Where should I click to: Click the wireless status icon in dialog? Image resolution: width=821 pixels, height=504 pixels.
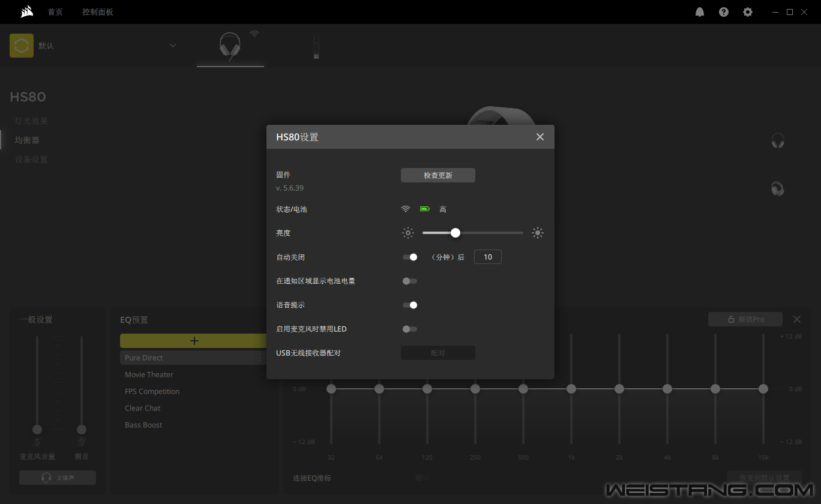tap(406, 209)
